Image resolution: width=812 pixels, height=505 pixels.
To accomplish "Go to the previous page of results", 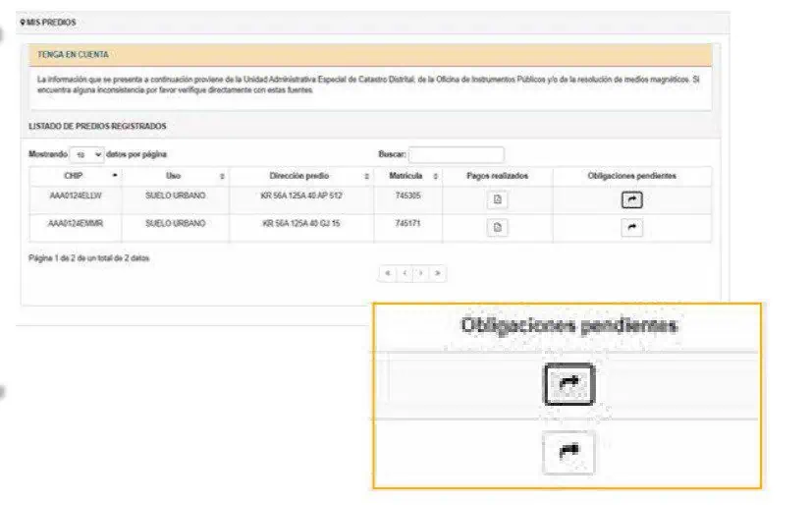I will point(405,273).
